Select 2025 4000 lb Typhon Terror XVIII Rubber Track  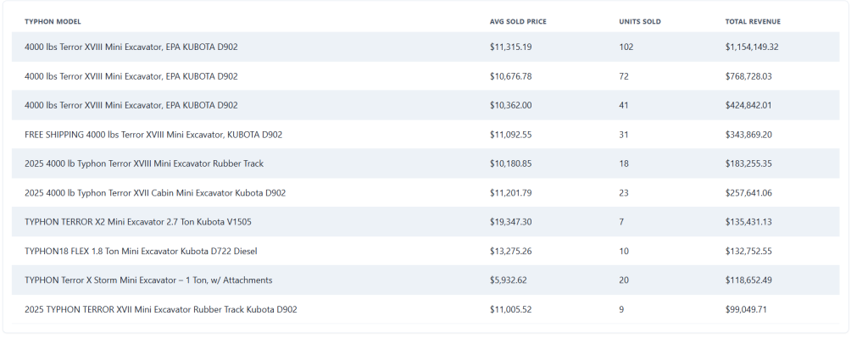(x=426, y=163)
